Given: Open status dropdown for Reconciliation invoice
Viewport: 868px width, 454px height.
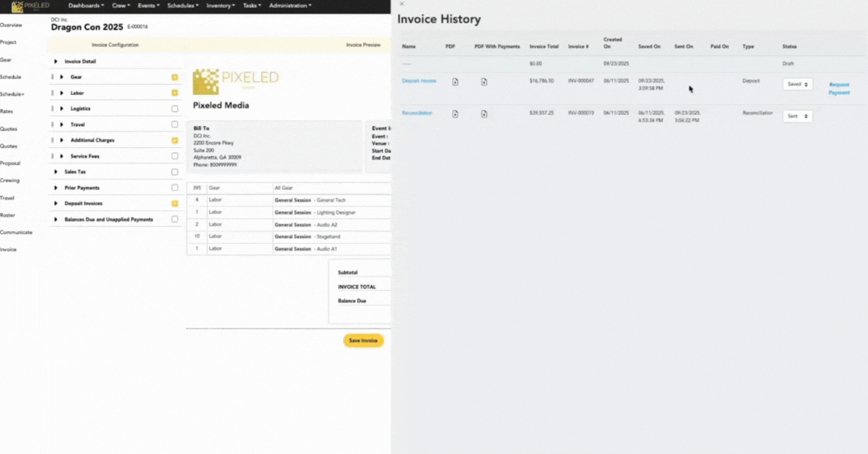Looking at the screenshot, I should click(797, 116).
